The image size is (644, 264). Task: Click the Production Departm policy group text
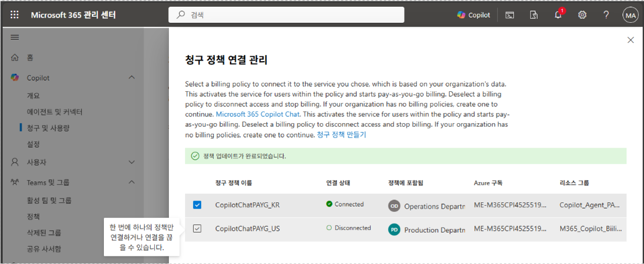434,230
